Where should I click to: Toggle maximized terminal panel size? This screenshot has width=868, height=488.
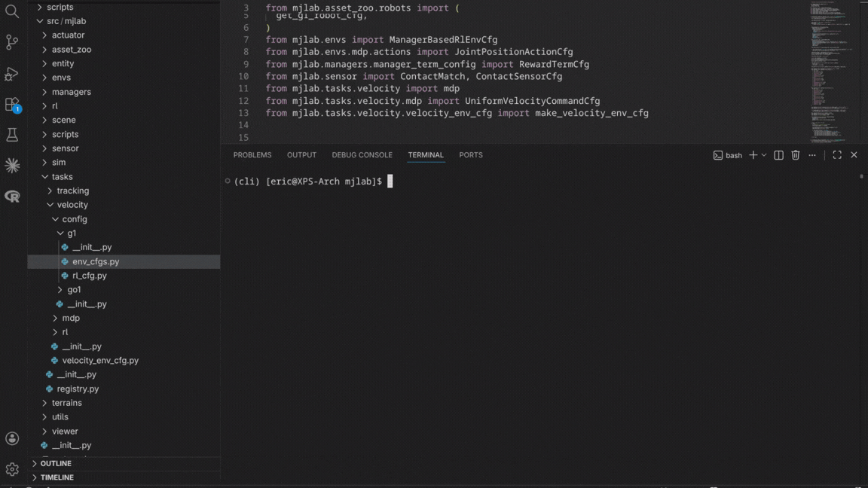click(x=837, y=155)
